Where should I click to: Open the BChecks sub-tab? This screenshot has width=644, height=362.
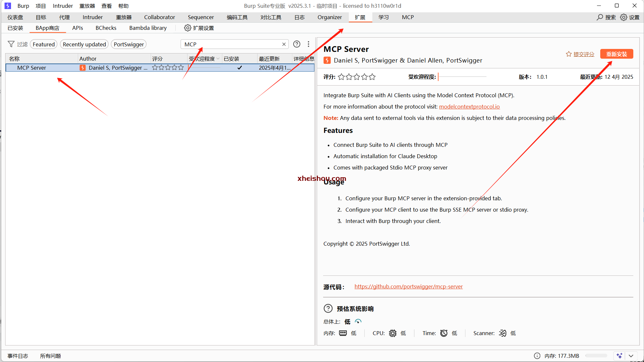click(x=106, y=28)
